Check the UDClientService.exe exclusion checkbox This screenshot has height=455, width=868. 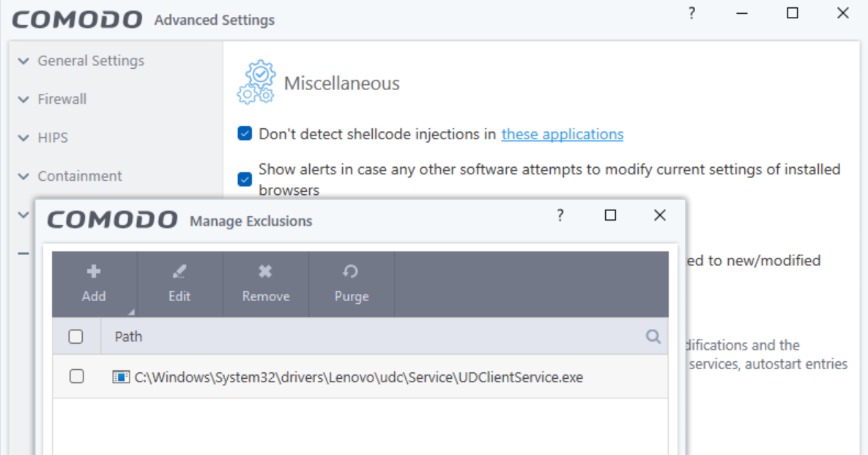(x=76, y=377)
